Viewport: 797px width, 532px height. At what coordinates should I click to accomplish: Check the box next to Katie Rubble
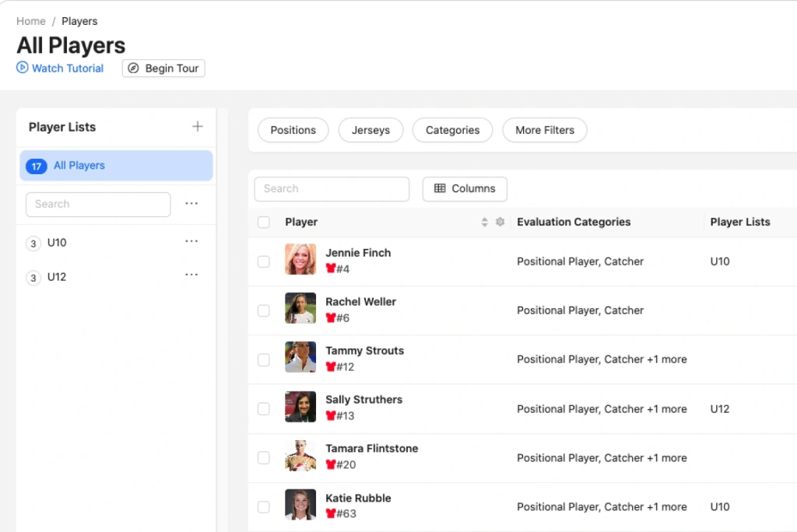264,507
